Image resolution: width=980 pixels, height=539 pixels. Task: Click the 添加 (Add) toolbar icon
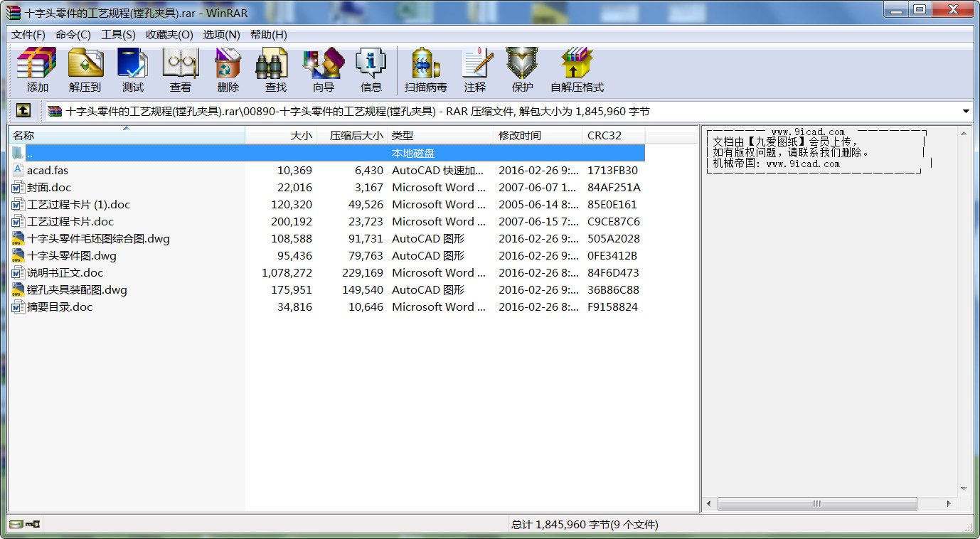37,70
